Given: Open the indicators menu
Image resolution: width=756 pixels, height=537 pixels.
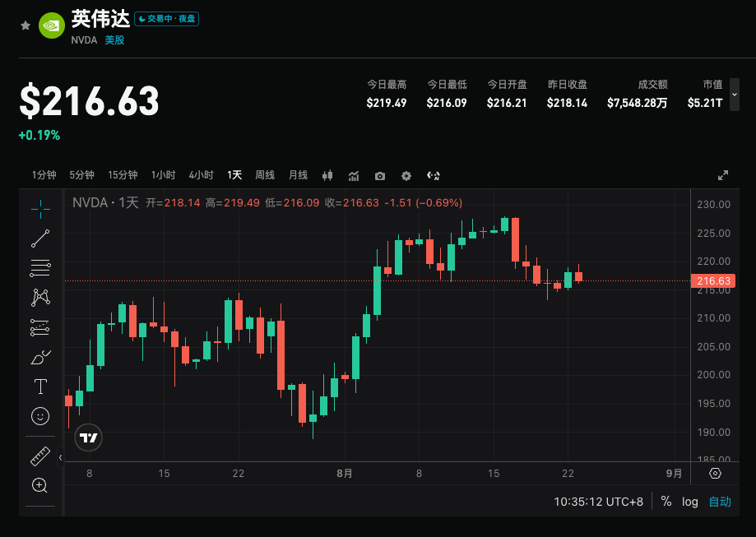Looking at the screenshot, I should 354,176.
